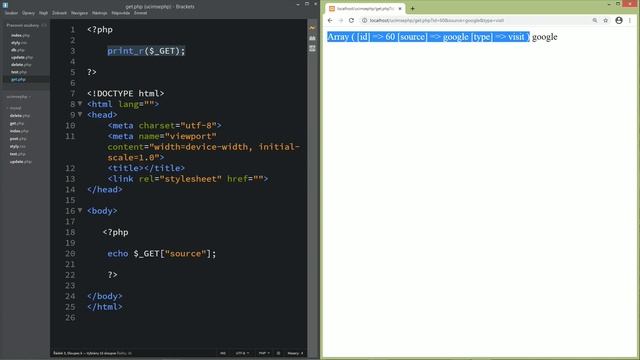
Task: Select get.php in working files list
Action: click(x=18, y=80)
